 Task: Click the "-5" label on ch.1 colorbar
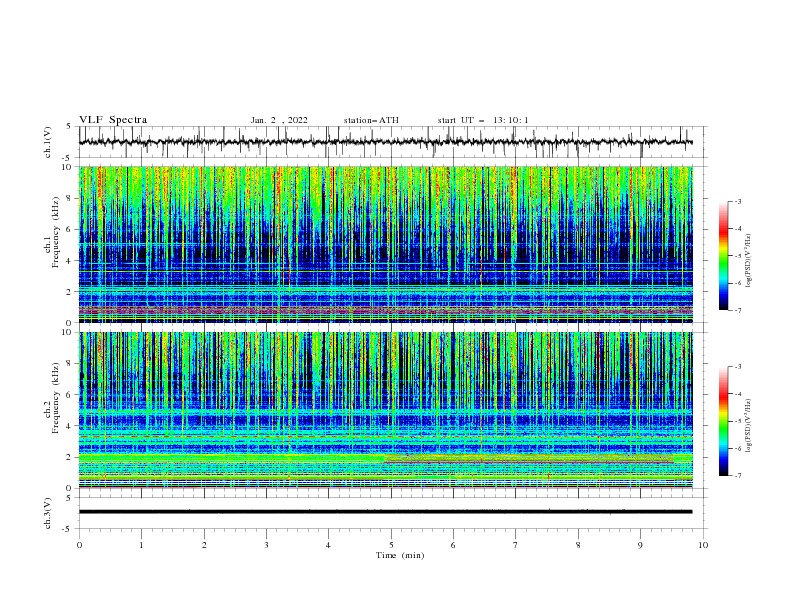(738, 256)
